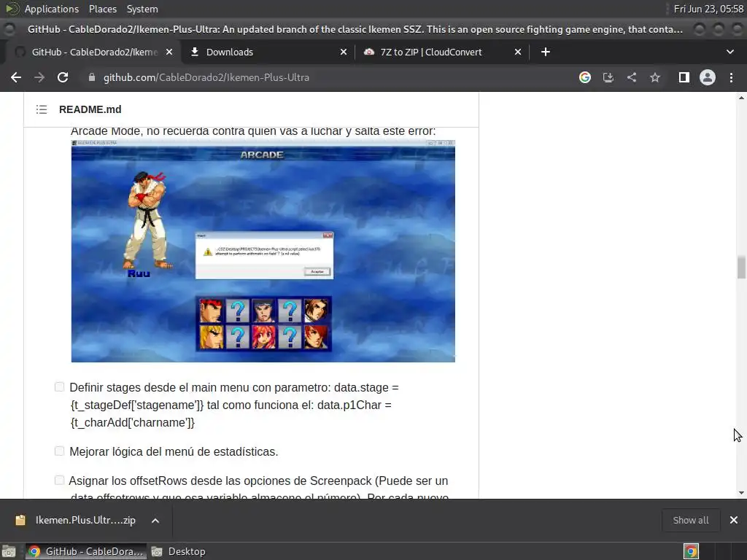
Task: Select the GitHub Chrome window in taskbar
Action: coord(86,551)
